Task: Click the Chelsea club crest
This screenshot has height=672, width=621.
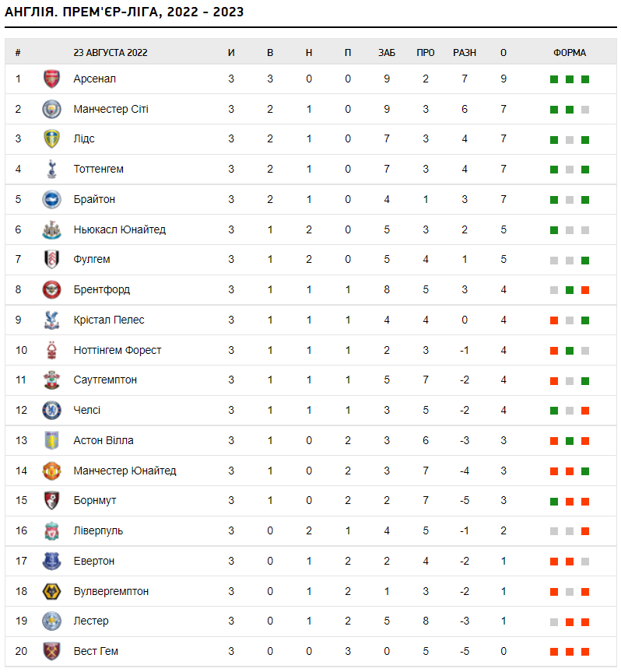Action: pos(51,410)
